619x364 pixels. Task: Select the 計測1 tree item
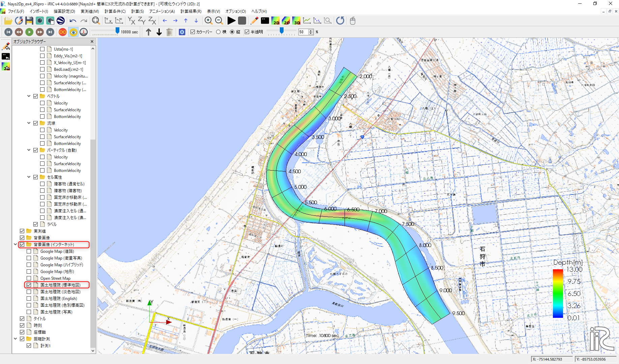[46, 346]
